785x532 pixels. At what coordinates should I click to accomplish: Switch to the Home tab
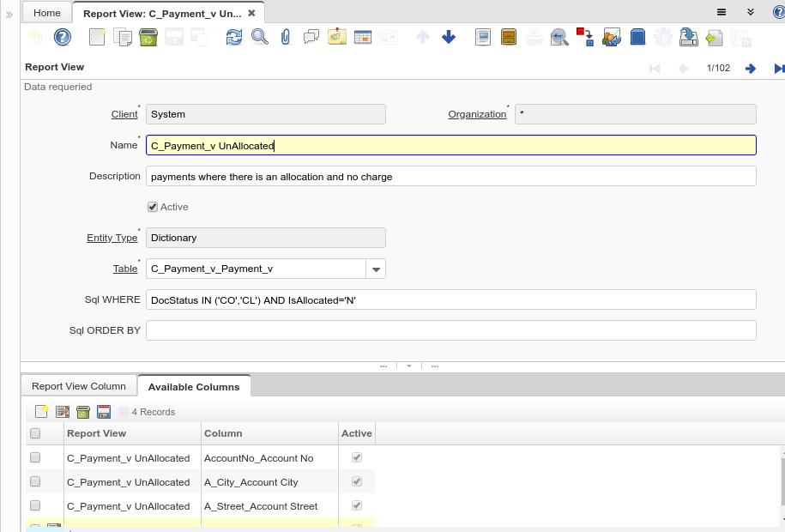coord(46,12)
